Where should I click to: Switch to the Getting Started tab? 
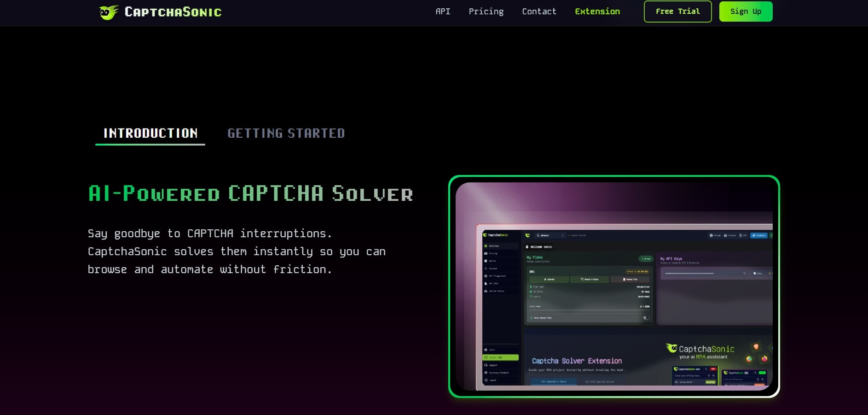pos(286,134)
